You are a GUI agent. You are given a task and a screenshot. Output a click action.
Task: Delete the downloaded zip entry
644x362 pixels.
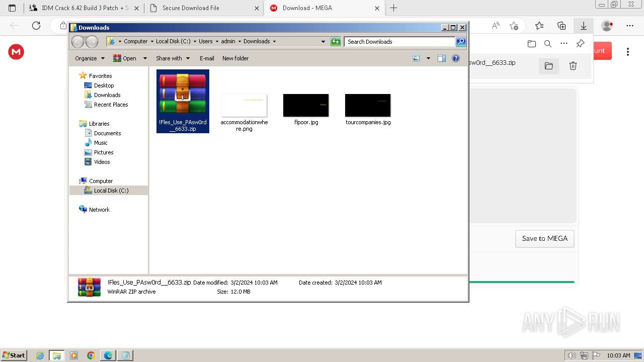pos(573,66)
